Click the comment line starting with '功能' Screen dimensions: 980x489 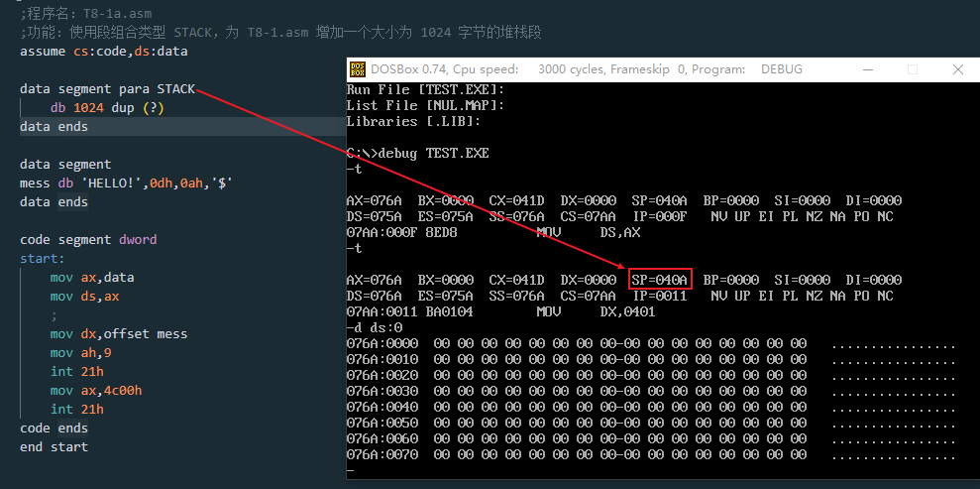[280, 33]
